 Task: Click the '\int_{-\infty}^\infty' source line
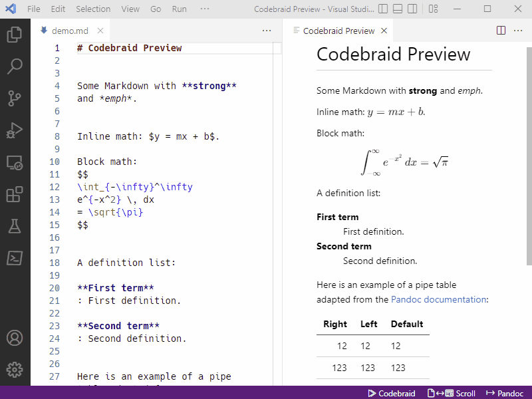click(135, 187)
